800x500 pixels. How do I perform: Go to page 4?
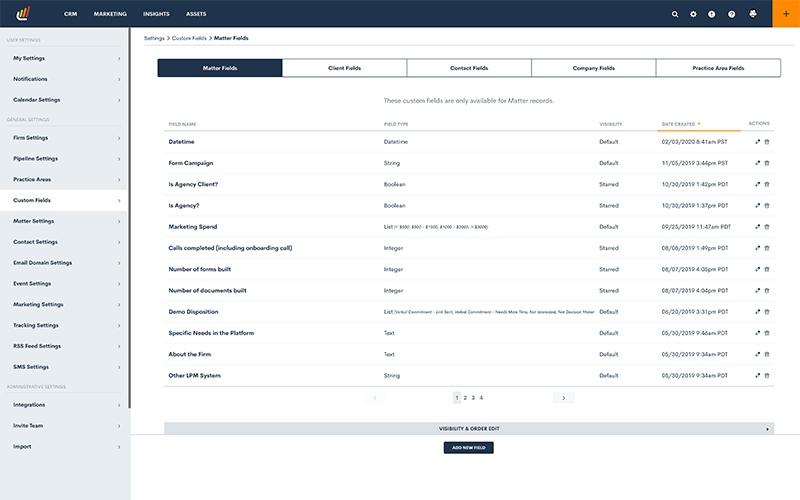tap(481, 398)
